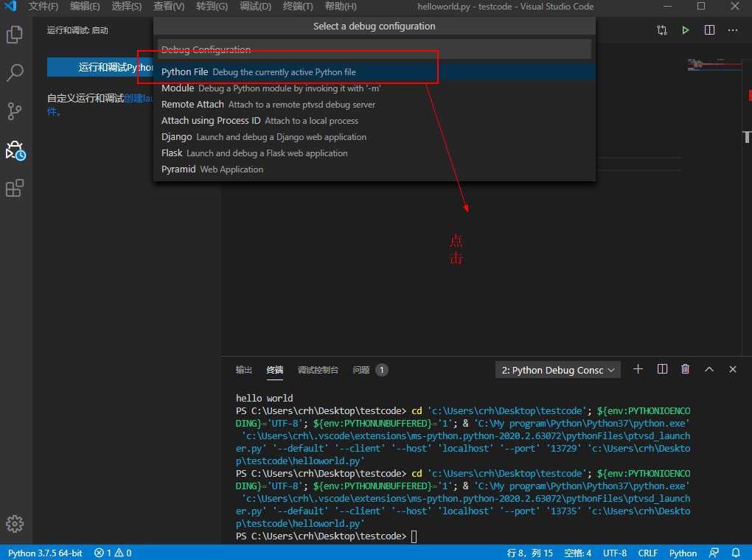Select Python File debug configuration
The height and width of the screenshot is (560, 752).
(374, 72)
